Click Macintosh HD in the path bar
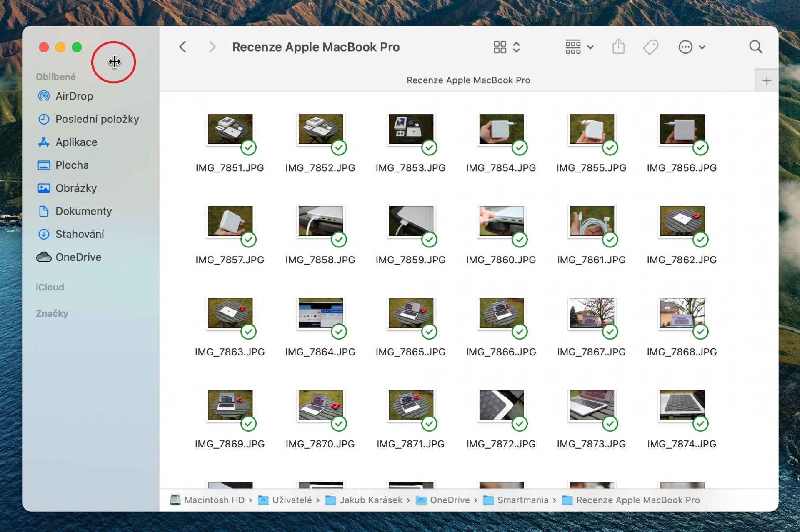The image size is (800, 532). click(207, 500)
